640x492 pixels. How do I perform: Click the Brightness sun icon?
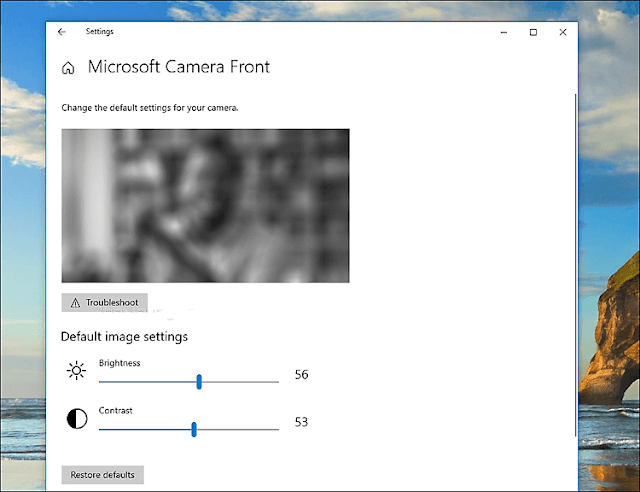pos(76,371)
